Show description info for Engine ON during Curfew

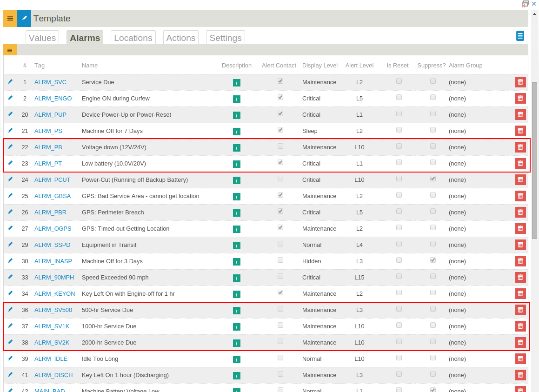pyautogui.click(x=237, y=99)
